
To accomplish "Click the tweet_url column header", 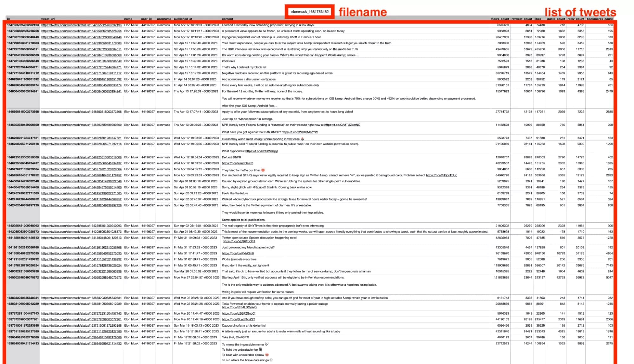I will coord(48,19).
